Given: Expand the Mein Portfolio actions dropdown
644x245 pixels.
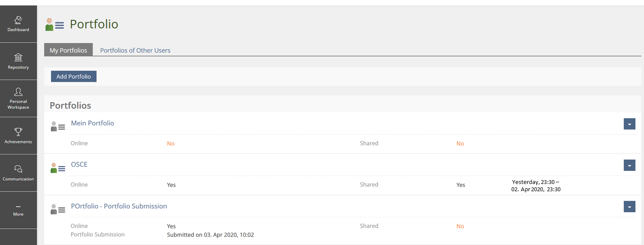Looking at the screenshot, I should click(629, 124).
